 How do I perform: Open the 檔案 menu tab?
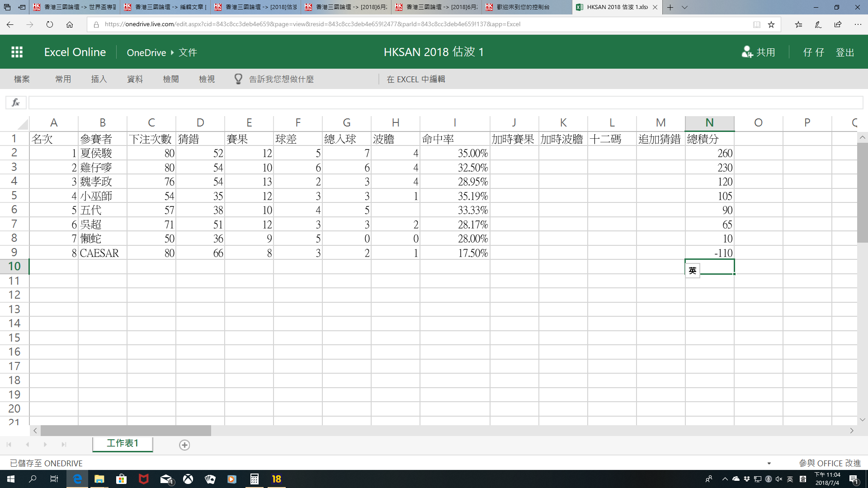tap(22, 79)
